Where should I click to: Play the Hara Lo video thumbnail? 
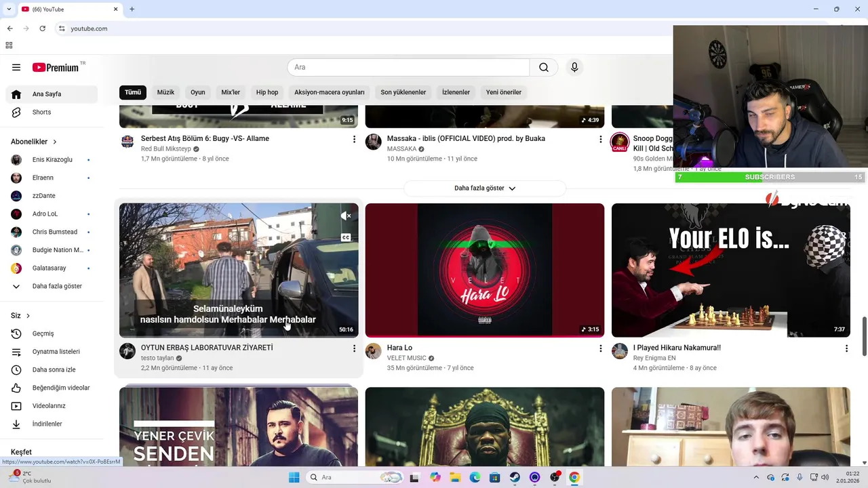485,270
